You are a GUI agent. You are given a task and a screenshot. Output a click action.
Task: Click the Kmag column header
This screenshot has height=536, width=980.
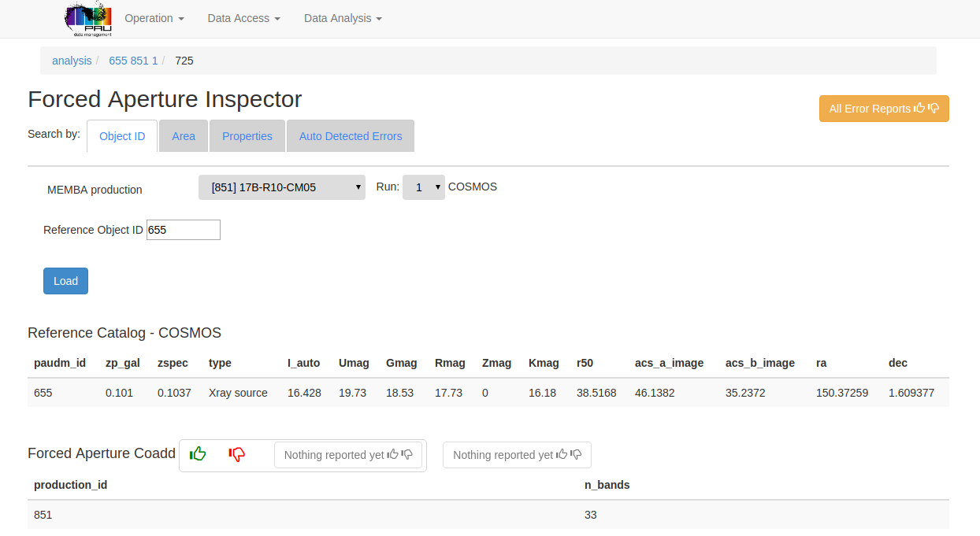[x=544, y=363]
